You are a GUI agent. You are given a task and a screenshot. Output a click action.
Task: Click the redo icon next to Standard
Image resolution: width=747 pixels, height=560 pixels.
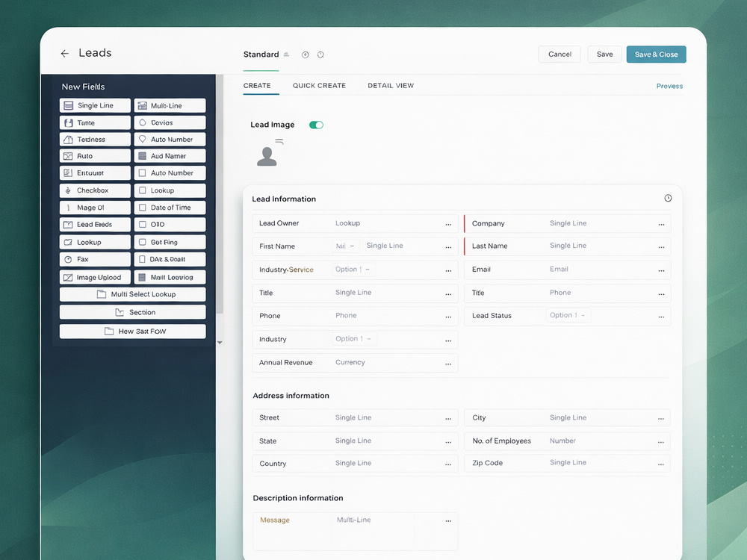coord(320,55)
